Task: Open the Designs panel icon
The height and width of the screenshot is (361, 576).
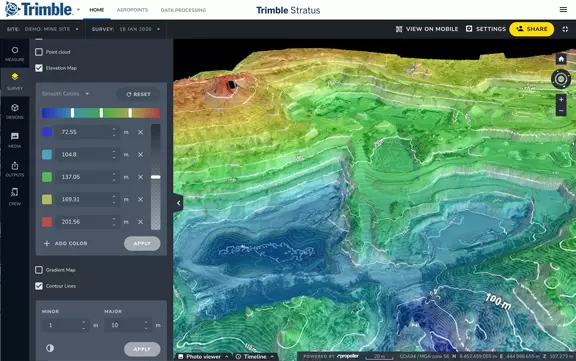Action: click(x=15, y=111)
